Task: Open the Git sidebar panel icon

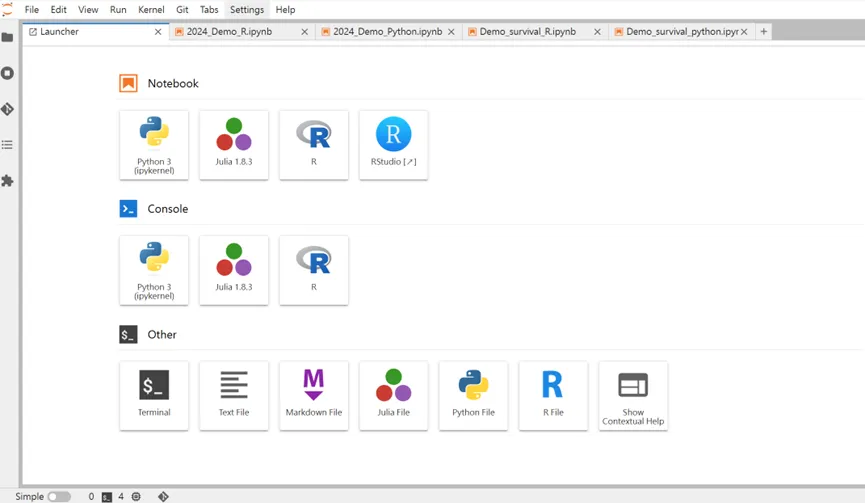Action: (x=7, y=109)
